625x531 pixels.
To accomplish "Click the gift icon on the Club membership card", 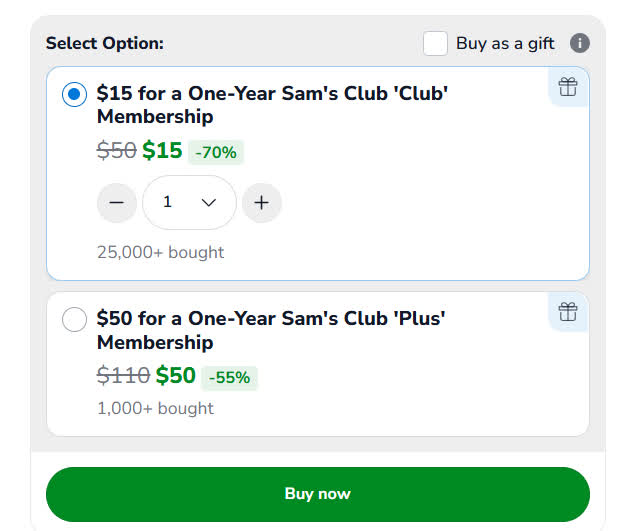I will pos(568,87).
